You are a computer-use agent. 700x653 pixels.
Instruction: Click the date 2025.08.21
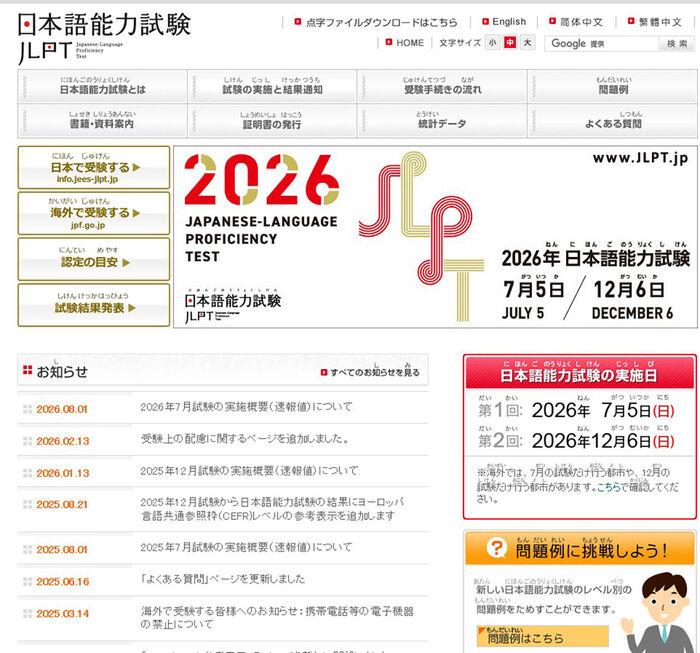point(62,505)
